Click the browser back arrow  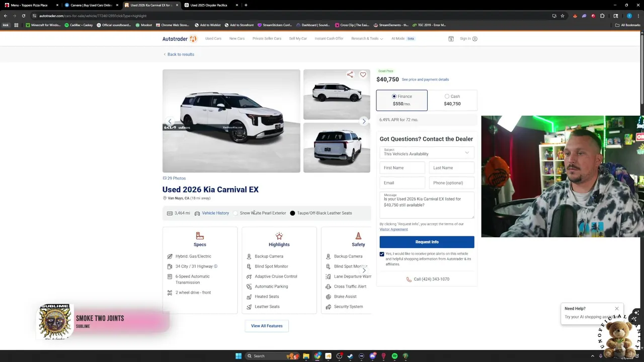6,16
